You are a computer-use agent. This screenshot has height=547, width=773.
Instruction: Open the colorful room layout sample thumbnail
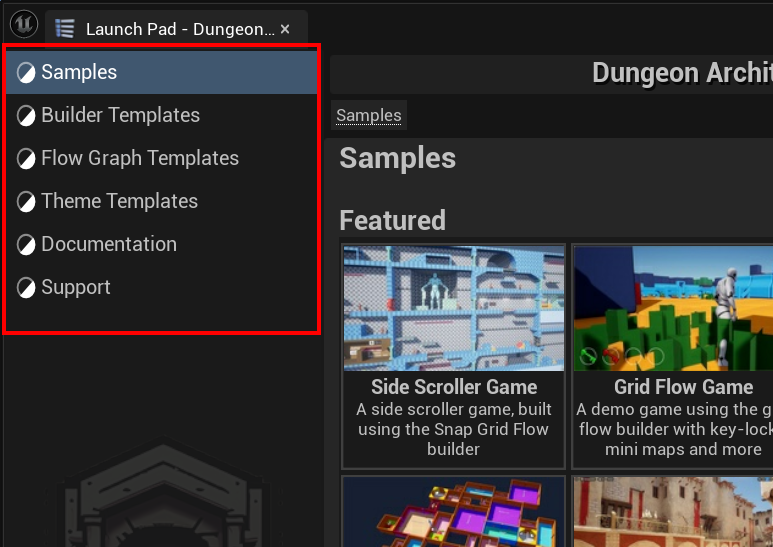[x=454, y=512]
